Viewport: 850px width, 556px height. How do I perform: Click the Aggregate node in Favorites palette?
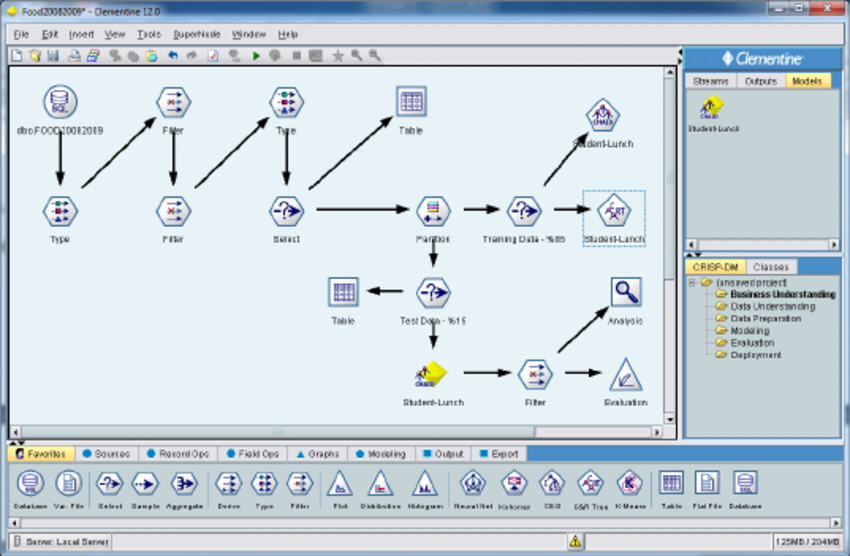click(183, 485)
